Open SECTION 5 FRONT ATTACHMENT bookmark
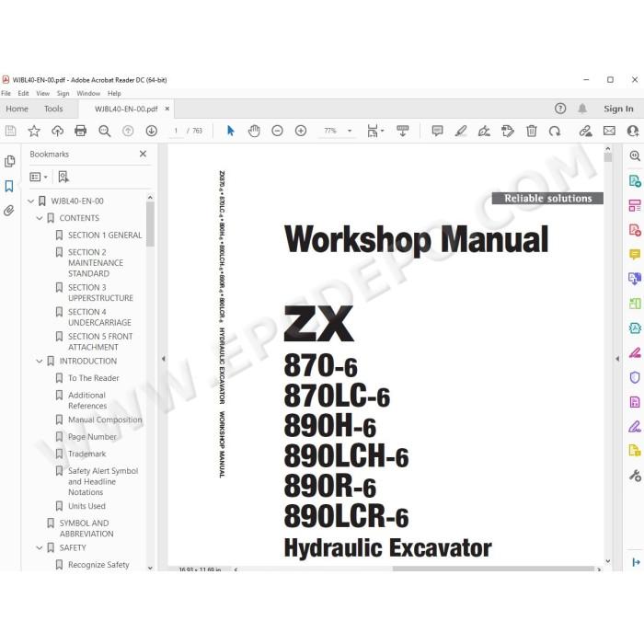Viewport: 644px width, 644px height. 100,342
